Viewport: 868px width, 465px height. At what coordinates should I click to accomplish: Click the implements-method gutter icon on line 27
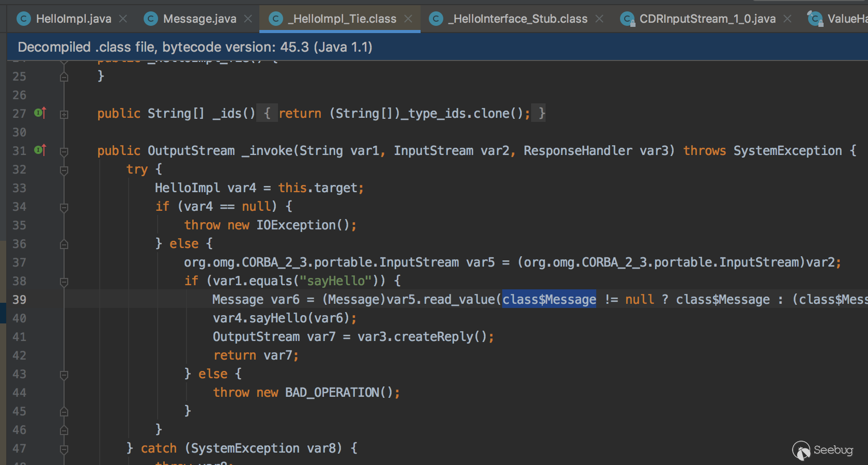[x=40, y=113]
